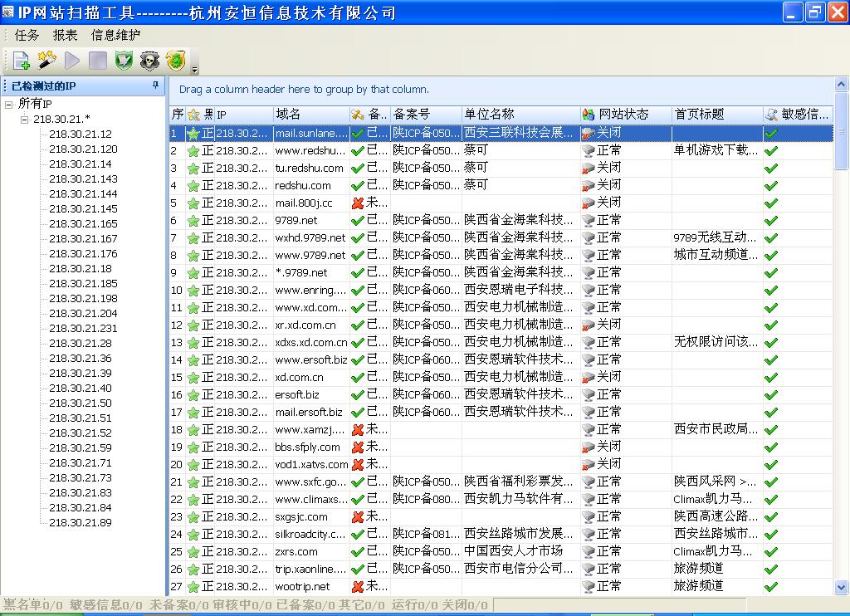
Task: Start the scan using the play icon
Action: 71,60
